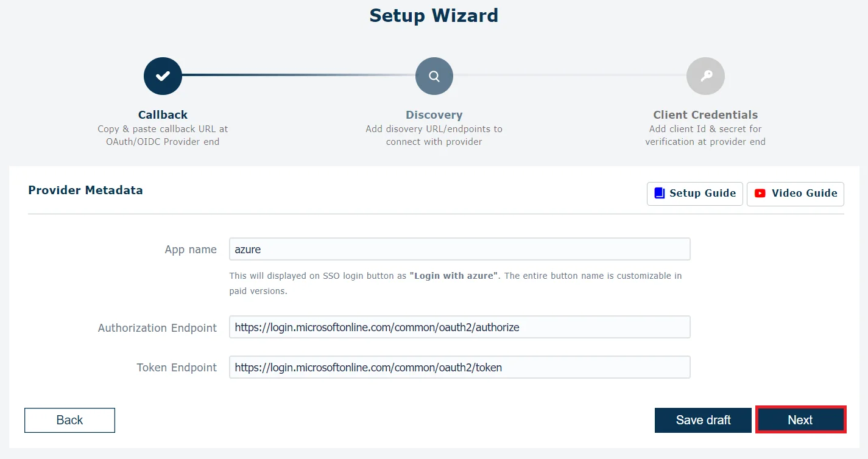
Task: Select the Callback step label
Action: click(163, 115)
